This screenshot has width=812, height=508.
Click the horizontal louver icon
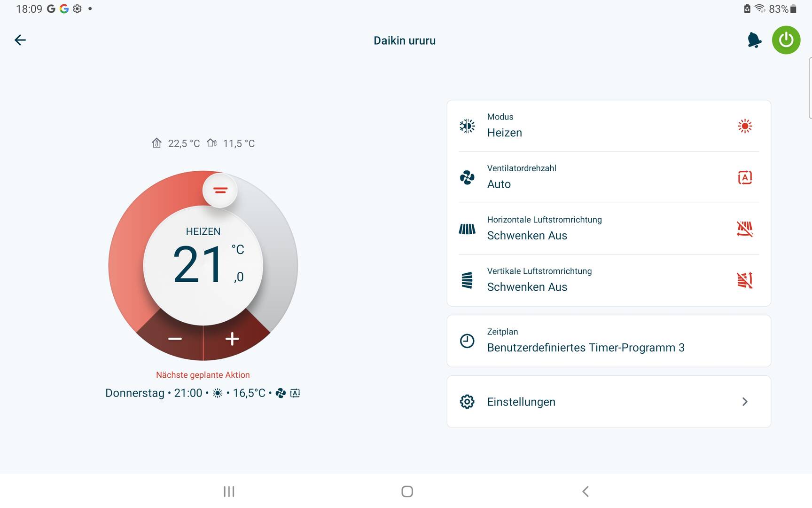[467, 229]
